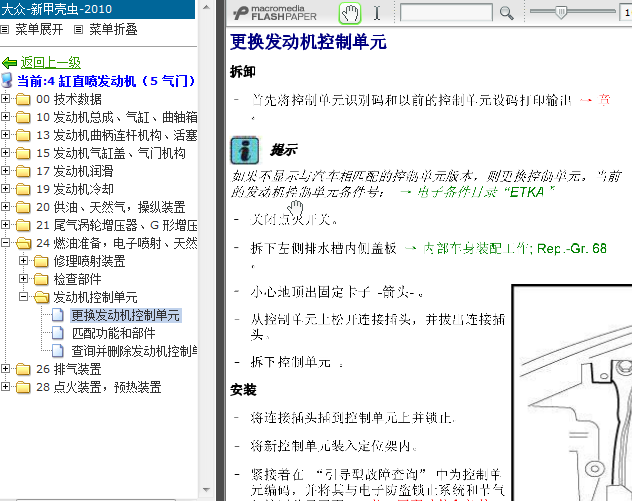Image resolution: width=632 pixels, height=501 pixels.
Task: Click the 更换发动机控制单元 document heading
Action: click(x=308, y=42)
